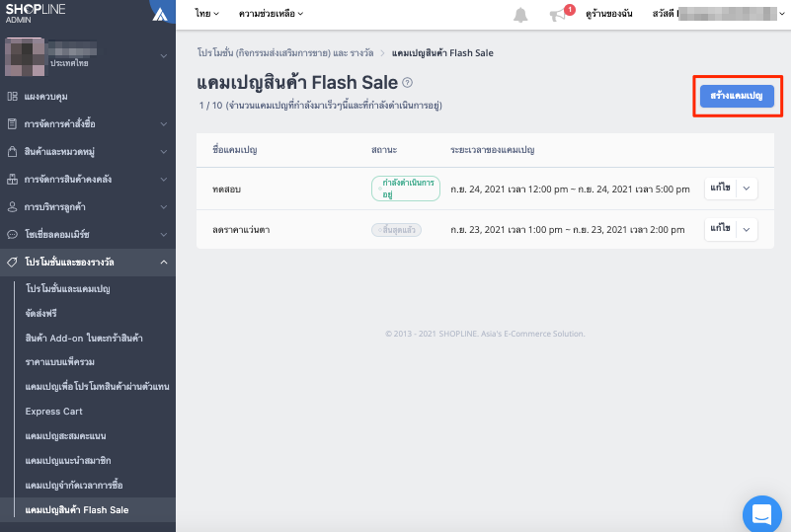Image resolution: width=791 pixels, height=532 pixels.
Task: Select จัดส่งฟรี submenu item
Action: pyautogui.click(x=40, y=313)
